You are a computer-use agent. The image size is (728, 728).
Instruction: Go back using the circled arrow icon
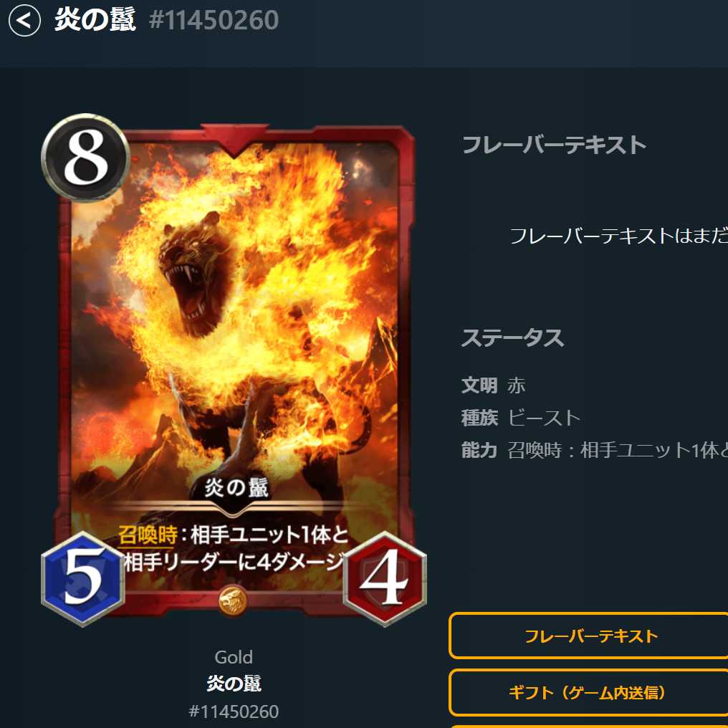pyautogui.click(x=24, y=21)
